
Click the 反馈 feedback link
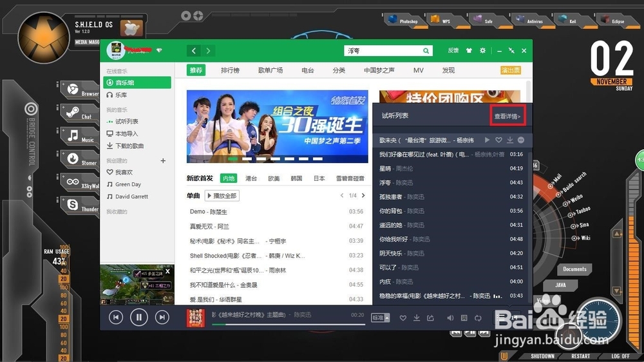pyautogui.click(x=453, y=50)
